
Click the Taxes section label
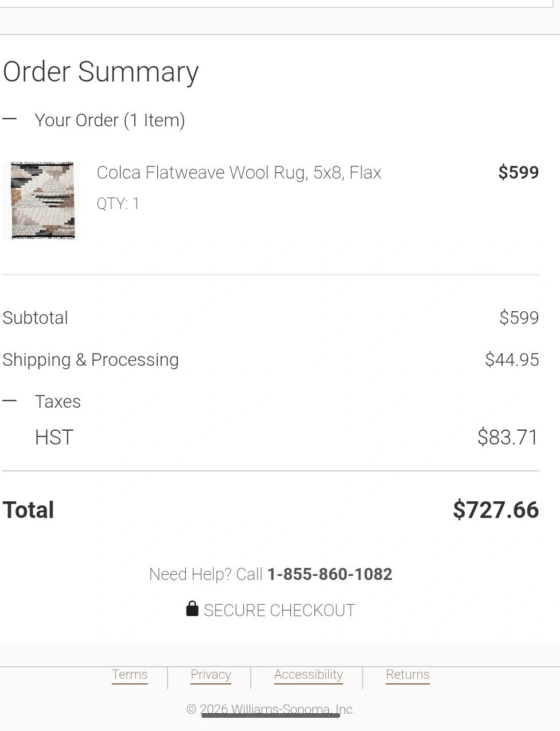click(57, 401)
